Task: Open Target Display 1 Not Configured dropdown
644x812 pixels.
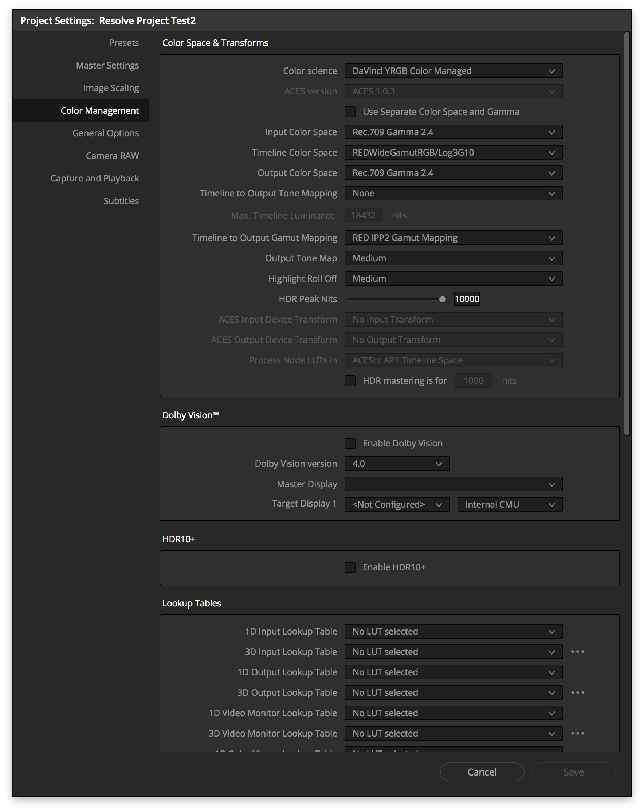Action: [x=397, y=504]
